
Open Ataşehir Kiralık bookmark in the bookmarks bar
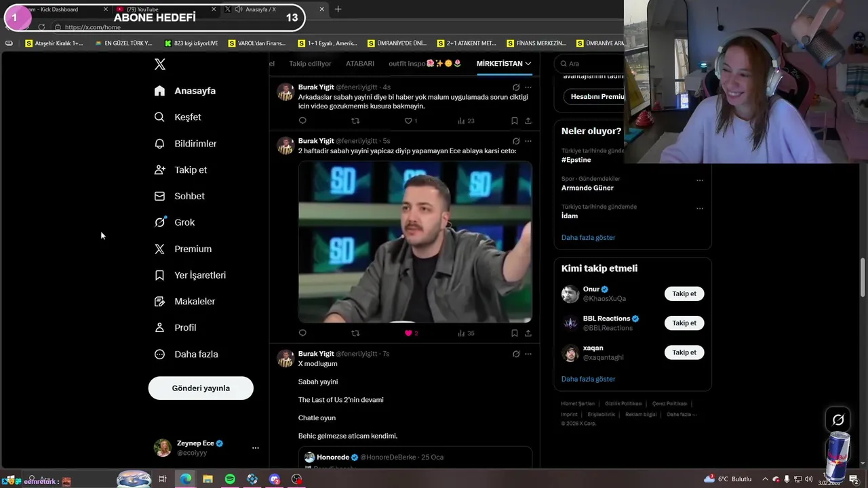tap(54, 43)
